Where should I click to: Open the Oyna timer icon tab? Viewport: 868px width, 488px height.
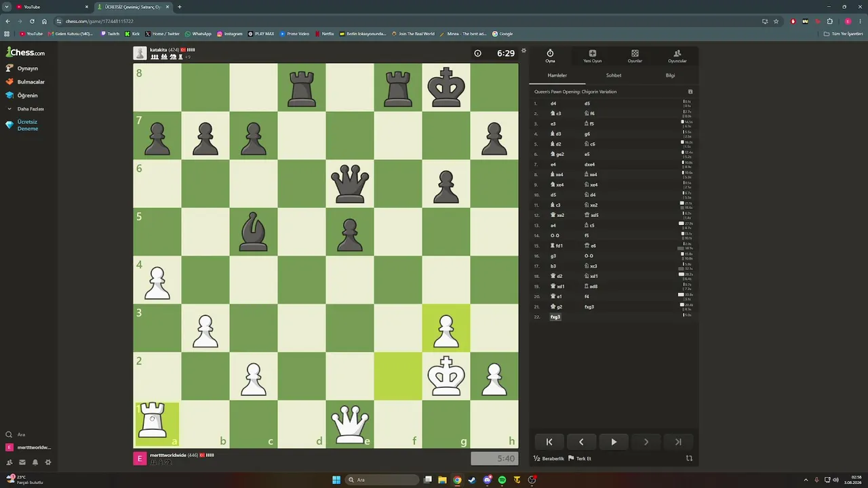550,56
